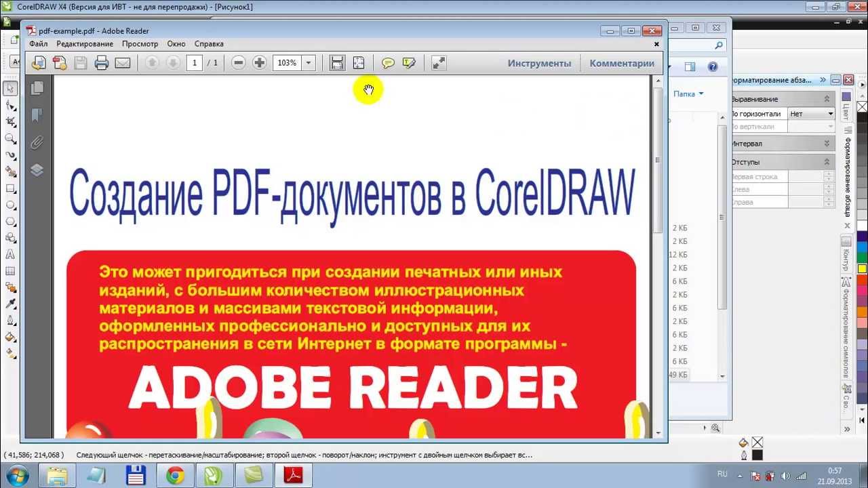Click the yellow palette color swatch
Image resolution: width=868 pixels, height=488 pixels.
tap(862, 269)
